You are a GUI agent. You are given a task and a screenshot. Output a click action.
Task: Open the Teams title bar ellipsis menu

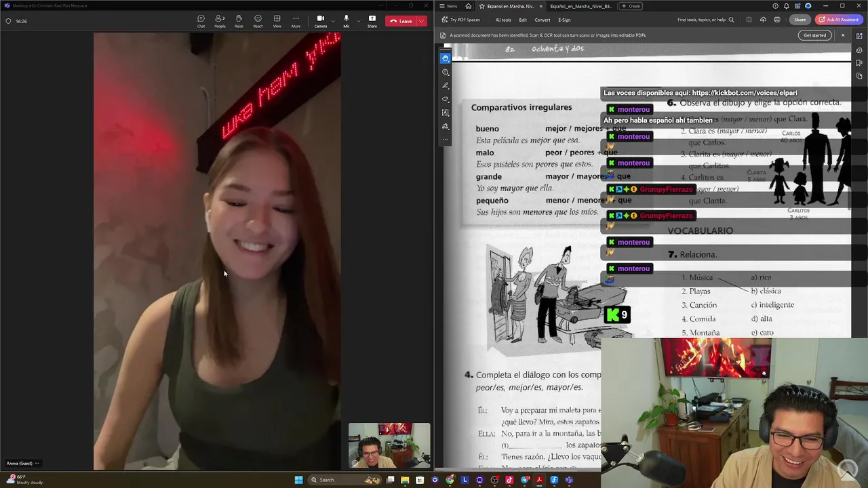pyautogui.click(x=381, y=5)
